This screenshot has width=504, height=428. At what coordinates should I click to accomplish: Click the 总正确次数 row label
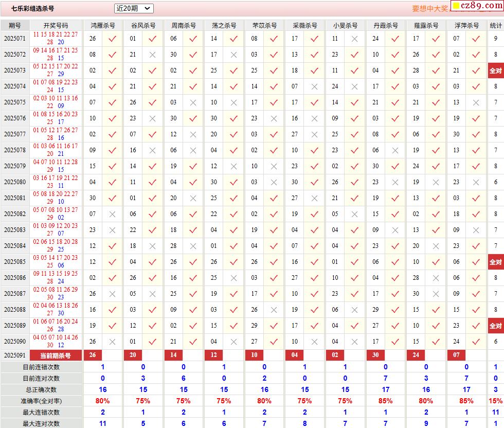point(41,390)
